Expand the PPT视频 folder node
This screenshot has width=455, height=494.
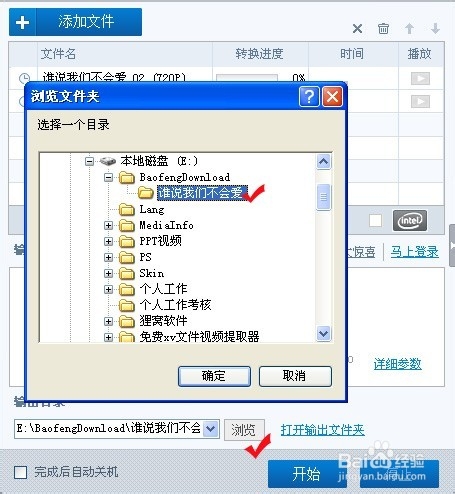(108, 241)
